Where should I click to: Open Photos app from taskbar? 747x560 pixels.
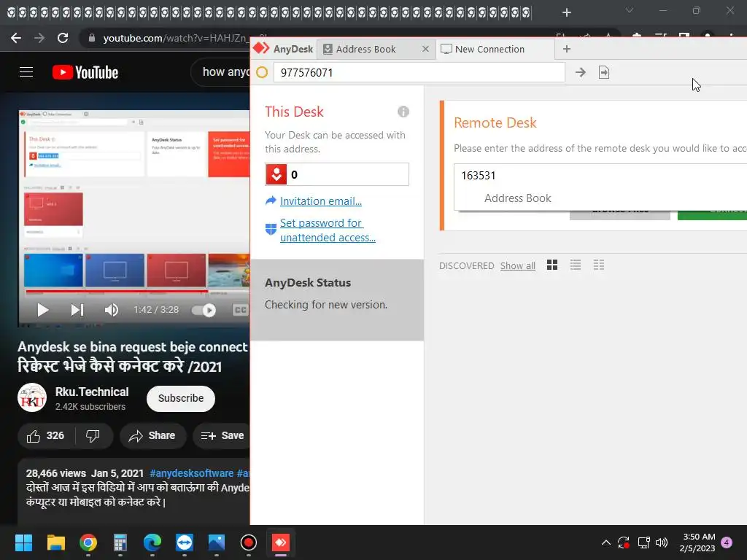216,542
